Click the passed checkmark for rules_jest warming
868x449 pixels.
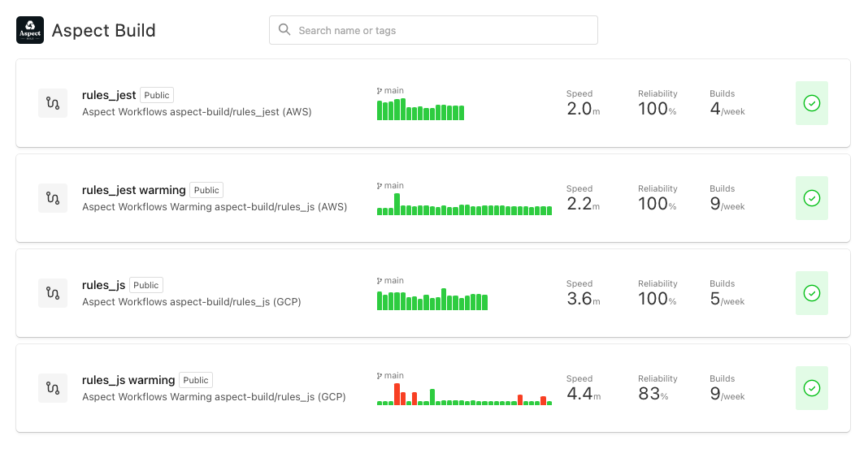pos(812,198)
